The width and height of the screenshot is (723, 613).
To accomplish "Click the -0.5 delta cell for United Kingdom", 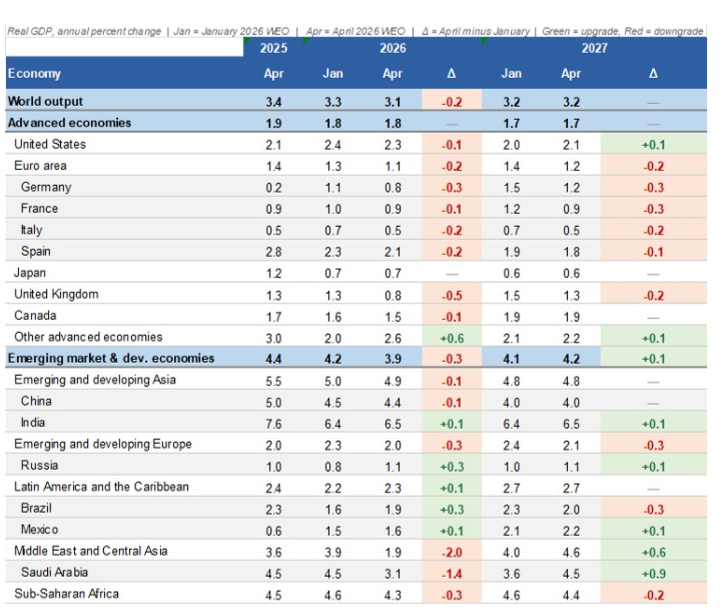I will pos(451,294).
